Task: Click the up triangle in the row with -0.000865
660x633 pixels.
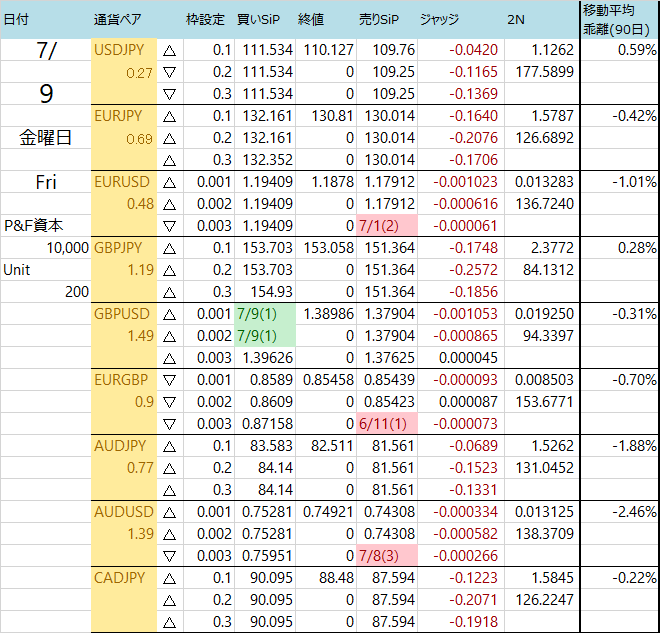Action: tap(169, 337)
